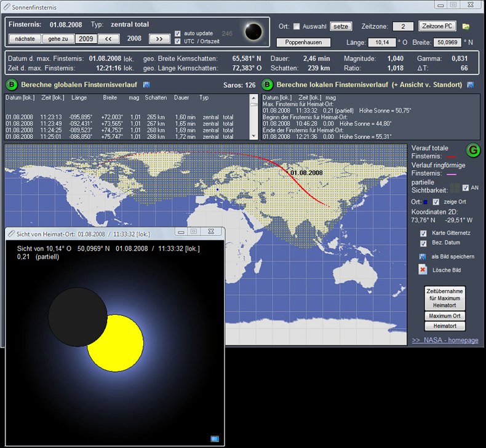Image resolution: width=486 pixels, height=448 pixels.
Task: Click the 'Länge' longitude input field
Action: [x=381, y=43]
